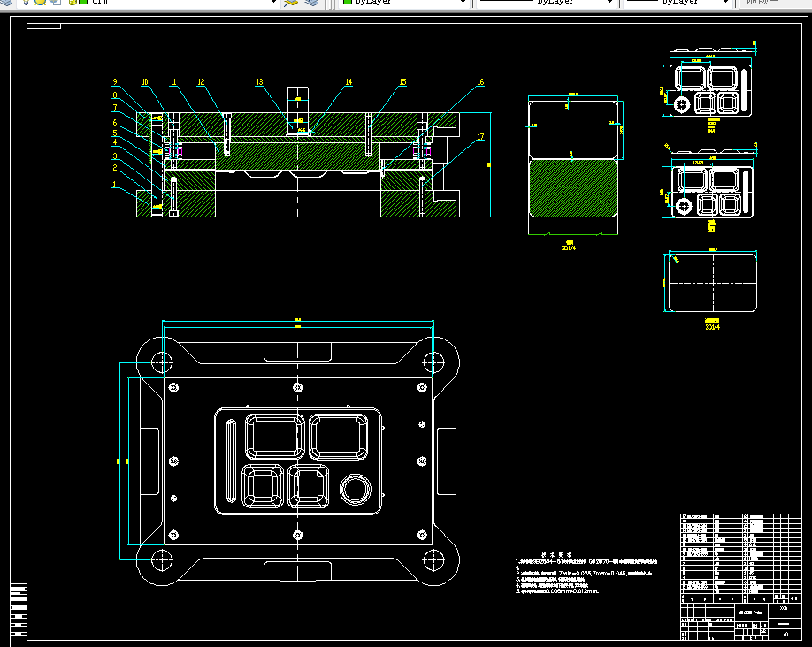Select part balloon number 4
This screenshot has width=812, height=647.
[114, 141]
